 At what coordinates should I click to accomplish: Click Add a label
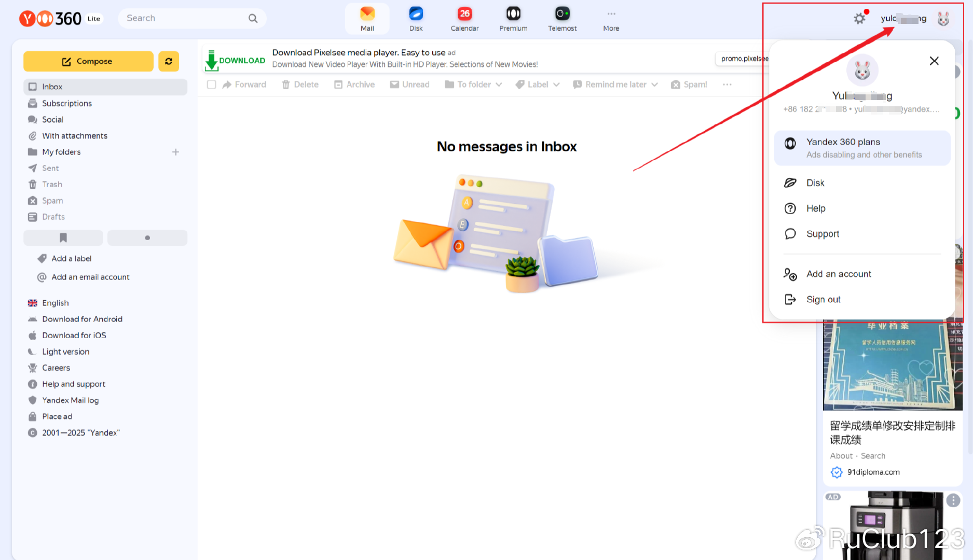[x=71, y=258]
